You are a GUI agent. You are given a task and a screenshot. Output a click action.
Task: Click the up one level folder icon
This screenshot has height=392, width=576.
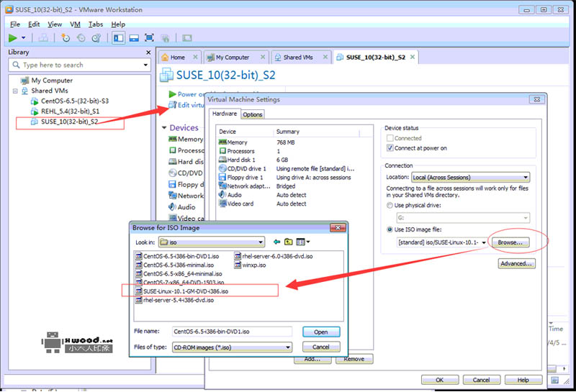pos(288,242)
